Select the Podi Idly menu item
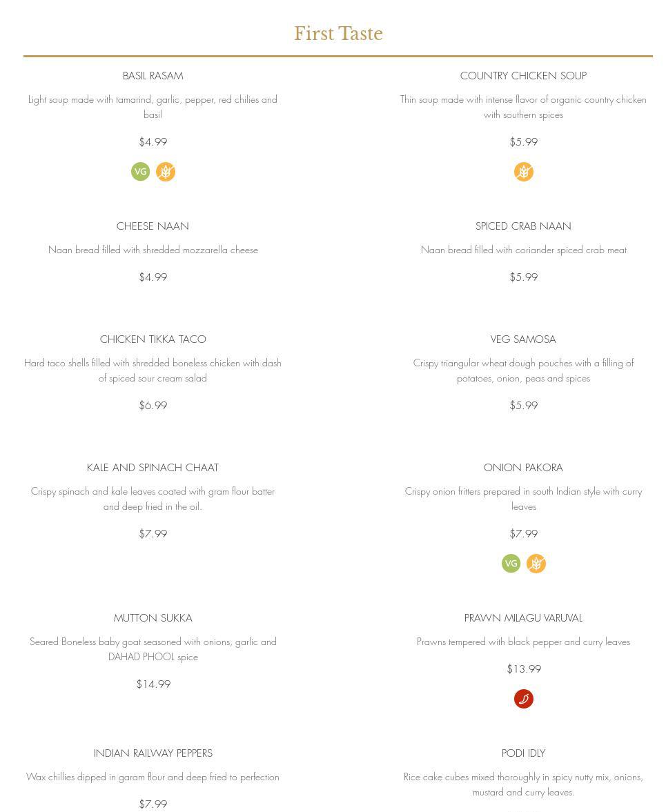The height and width of the screenshot is (812, 666). coord(523,753)
